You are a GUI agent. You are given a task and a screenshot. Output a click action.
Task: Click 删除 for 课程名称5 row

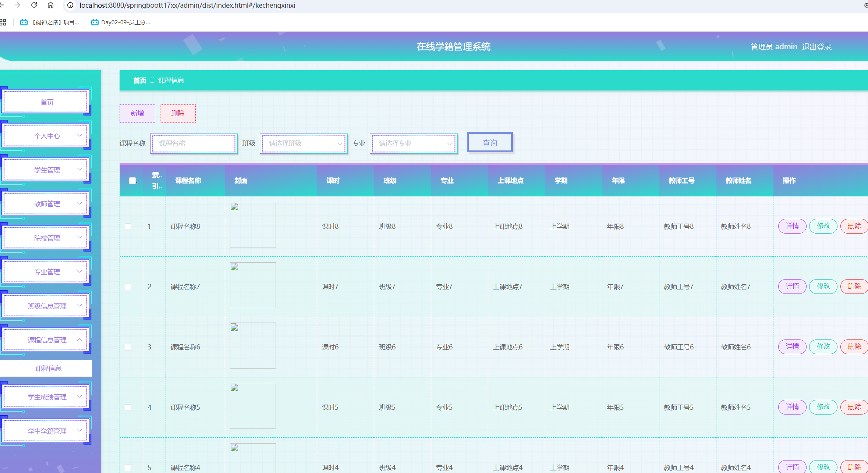[854, 407]
